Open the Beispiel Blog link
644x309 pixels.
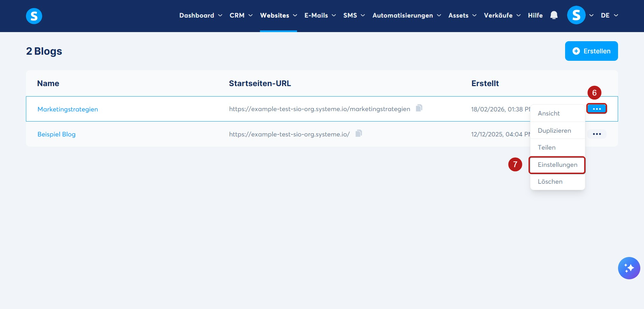coord(56,134)
